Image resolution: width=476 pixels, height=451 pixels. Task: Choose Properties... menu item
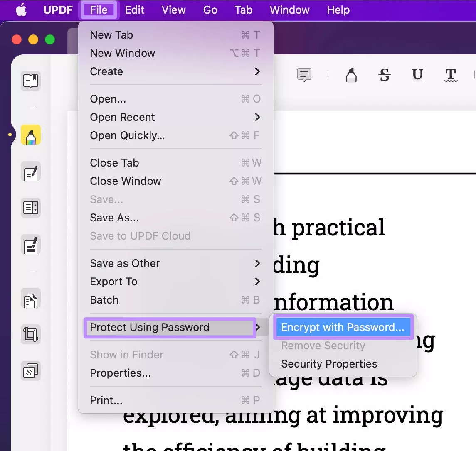coord(176,373)
